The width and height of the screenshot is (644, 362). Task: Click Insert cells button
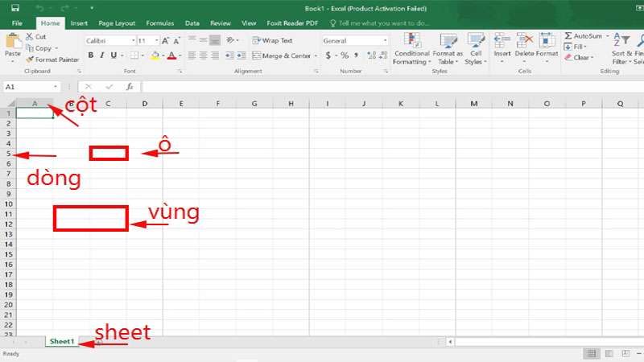tap(502, 47)
